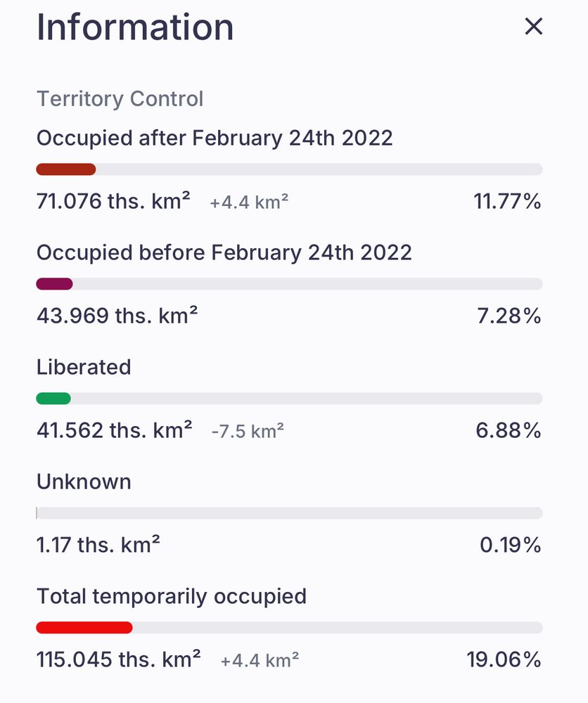
Task: Click the bright red total occupied bar
Action: tap(84, 628)
